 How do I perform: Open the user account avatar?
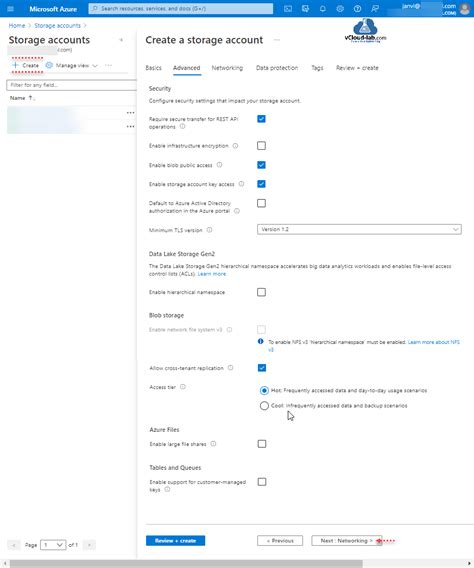465,9
